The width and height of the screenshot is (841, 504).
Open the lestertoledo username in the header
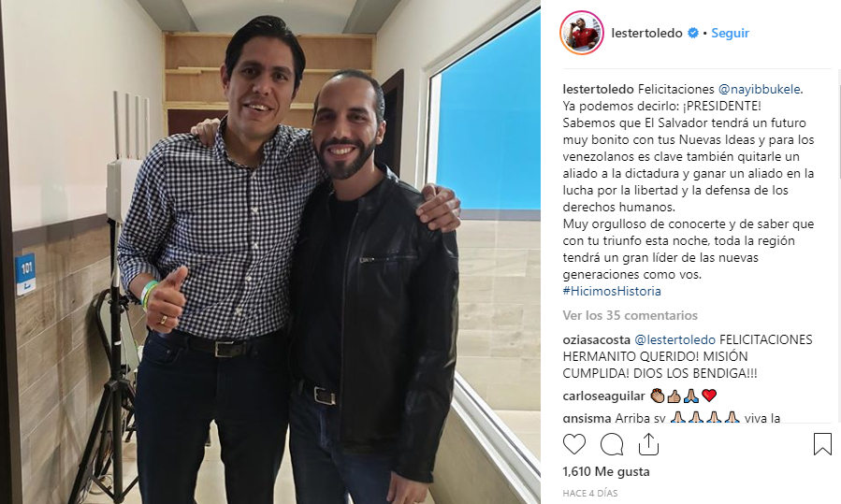click(646, 34)
